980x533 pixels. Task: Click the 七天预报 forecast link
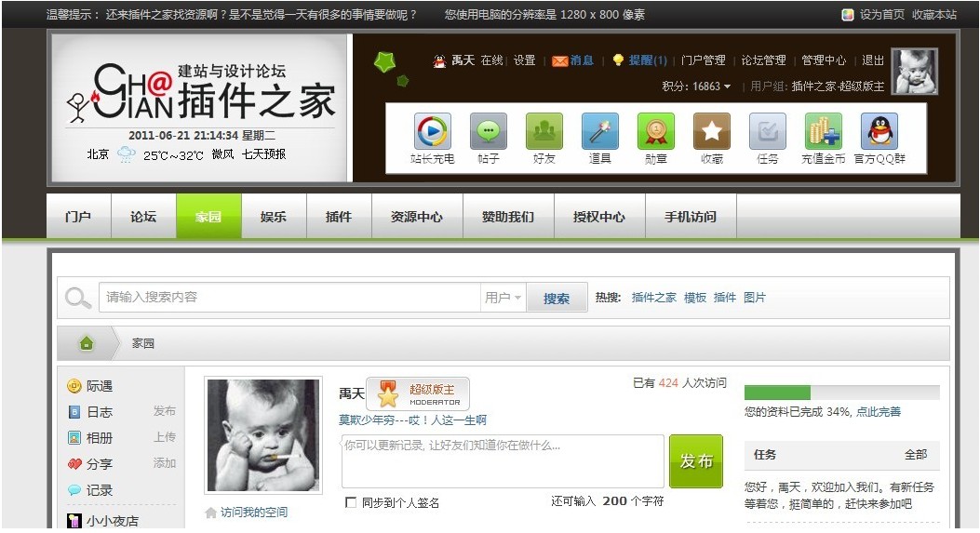[x=263, y=153]
